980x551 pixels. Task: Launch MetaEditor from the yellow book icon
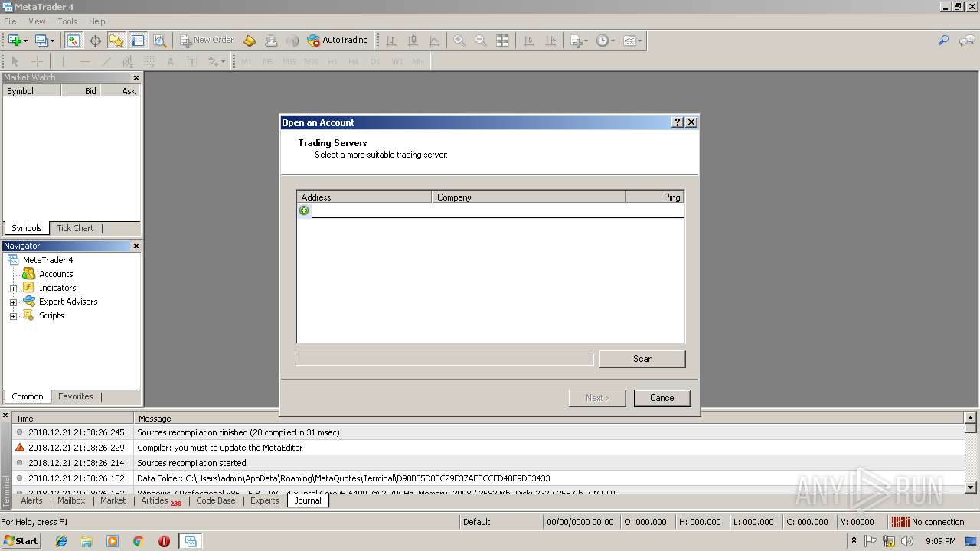point(250,41)
